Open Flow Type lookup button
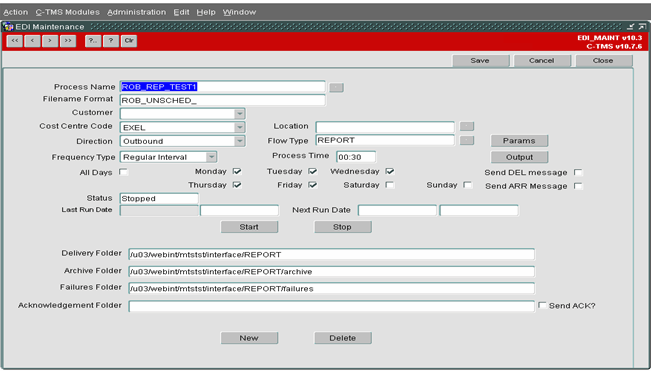Image resolution: width=651 pixels, height=371 pixels. point(467,141)
